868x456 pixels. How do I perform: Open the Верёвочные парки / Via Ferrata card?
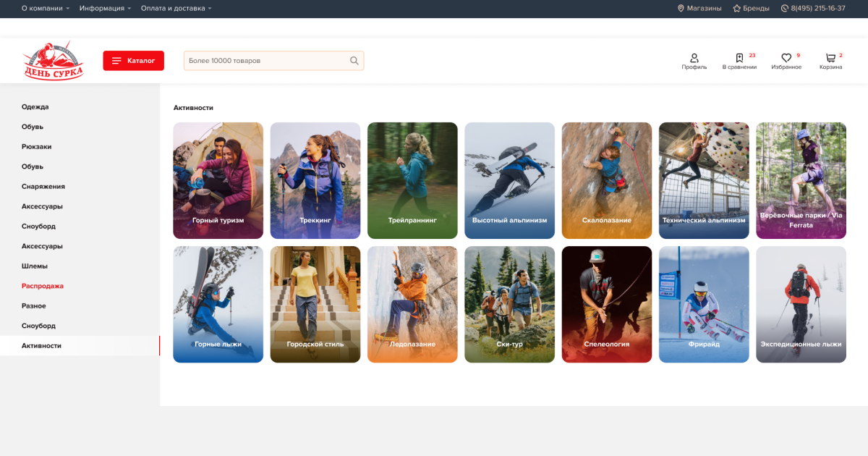point(801,180)
